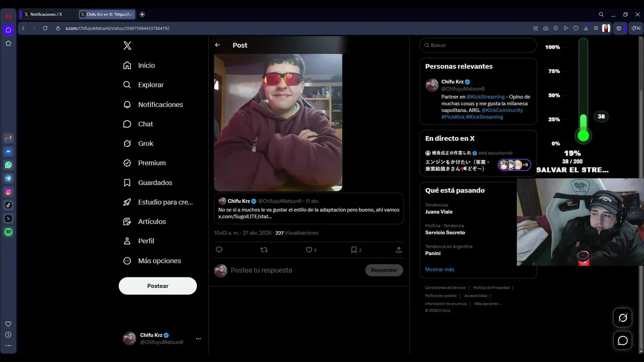Open Opera bookmarks star in sidebar
The width and height of the screenshot is (644, 362).
pos(8,43)
